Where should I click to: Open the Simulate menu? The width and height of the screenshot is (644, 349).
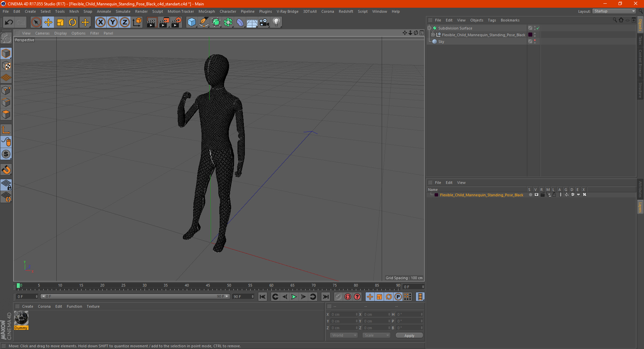point(123,11)
